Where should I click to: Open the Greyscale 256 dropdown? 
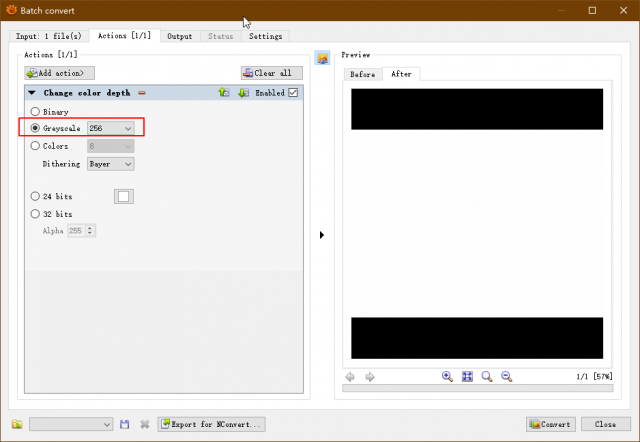click(111, 128)
